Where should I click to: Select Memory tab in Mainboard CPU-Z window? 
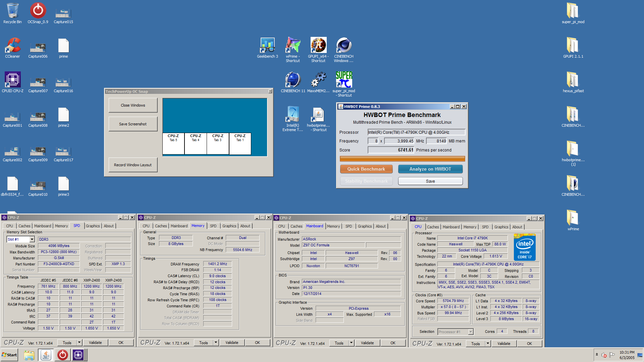333,226
